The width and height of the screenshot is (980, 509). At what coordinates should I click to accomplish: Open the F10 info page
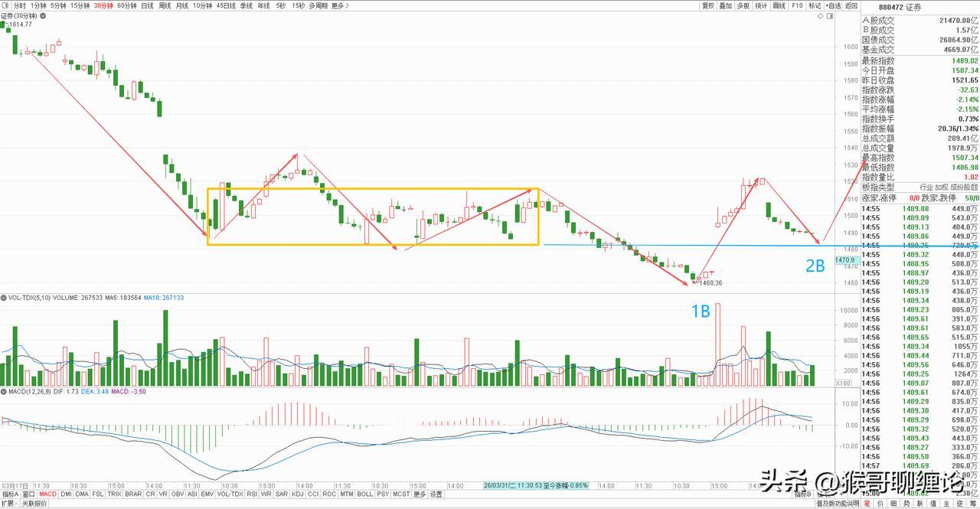coord(797,5)
